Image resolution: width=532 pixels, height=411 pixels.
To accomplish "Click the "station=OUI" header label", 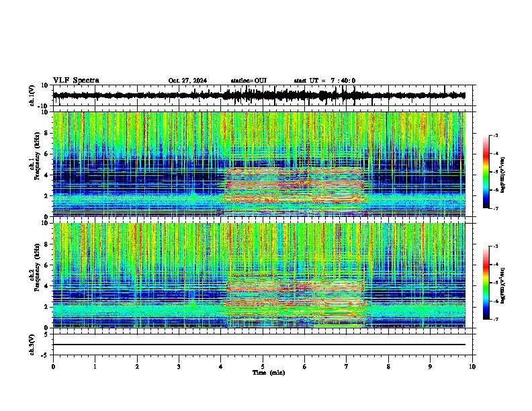I will coord(249,81).
